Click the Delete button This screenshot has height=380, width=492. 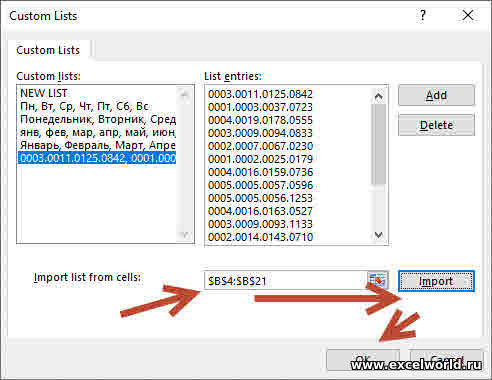[x=436, y=125]
